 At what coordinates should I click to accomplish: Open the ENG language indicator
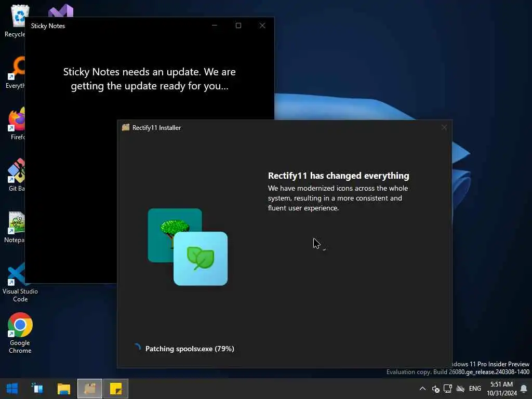(475, 389)
